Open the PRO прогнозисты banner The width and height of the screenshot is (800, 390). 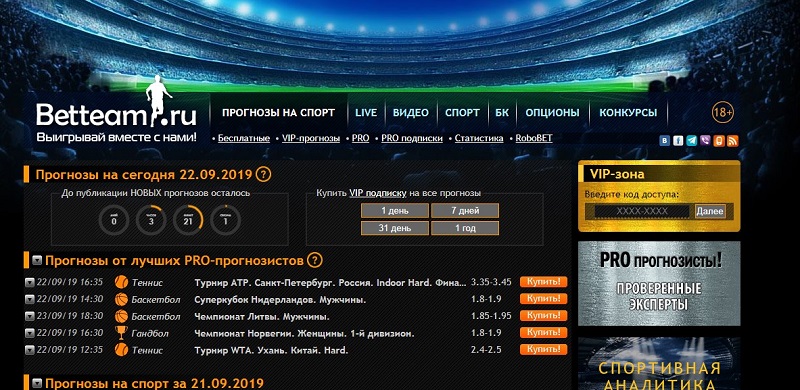659,283
